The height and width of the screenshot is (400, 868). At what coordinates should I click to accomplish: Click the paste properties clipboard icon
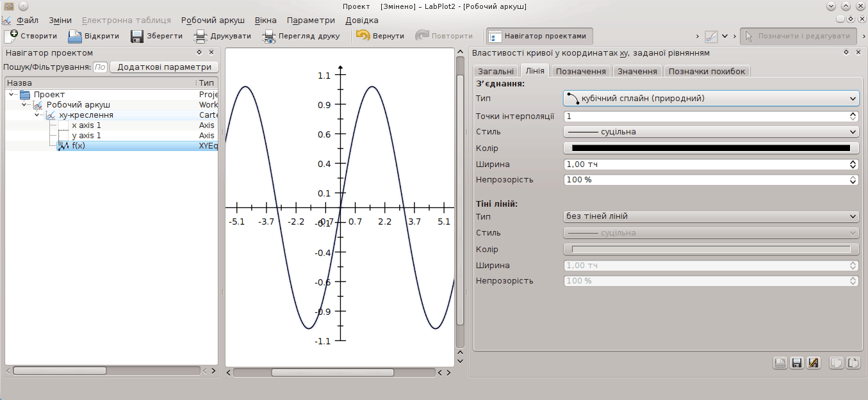point(853,363)
